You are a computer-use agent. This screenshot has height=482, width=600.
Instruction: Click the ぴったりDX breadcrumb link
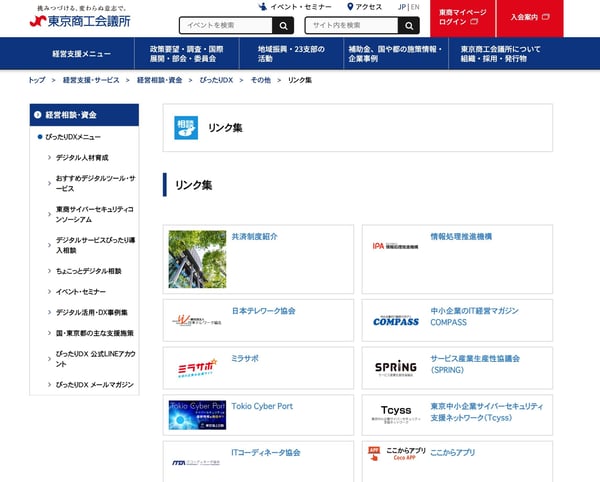tap(216, 80)
